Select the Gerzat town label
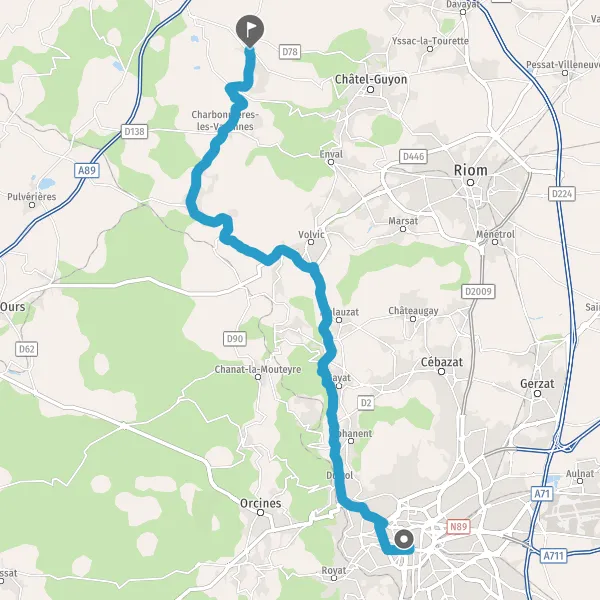The image size is (600, 600). 537,383
